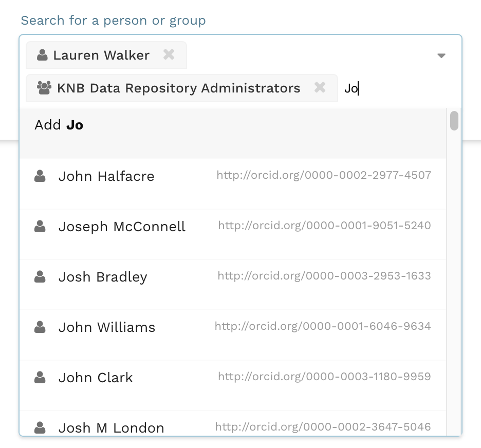Click person icon beside John Clark
Image resolution: width=481 pixels, height=448 pixels.
40,378
